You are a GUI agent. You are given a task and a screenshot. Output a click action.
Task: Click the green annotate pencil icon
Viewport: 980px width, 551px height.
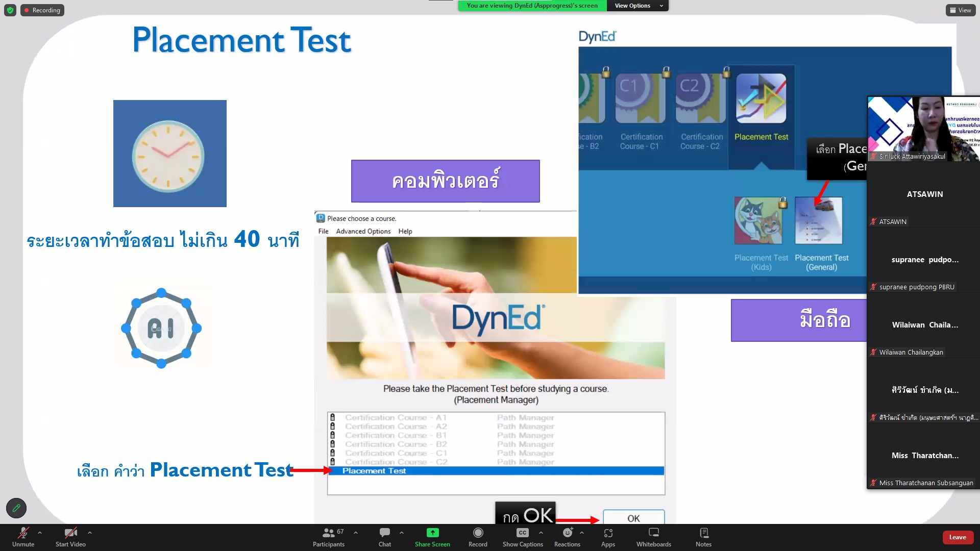point(16,508)
